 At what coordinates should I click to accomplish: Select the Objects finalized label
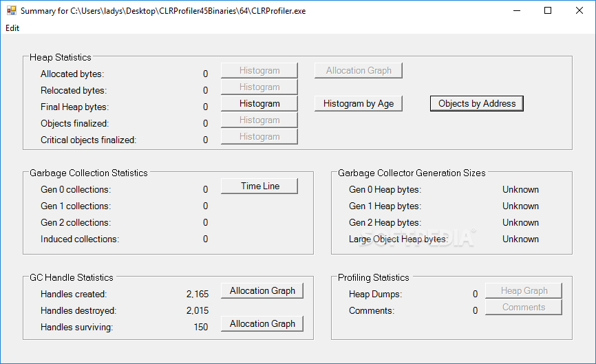(x=74, y=123)
